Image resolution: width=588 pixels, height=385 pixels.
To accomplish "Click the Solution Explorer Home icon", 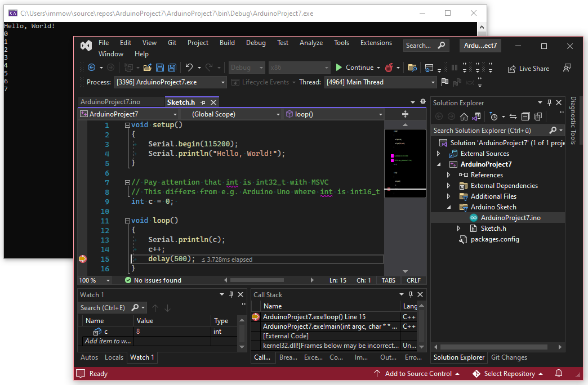I will pyautogui.click(x=464, y=117).
